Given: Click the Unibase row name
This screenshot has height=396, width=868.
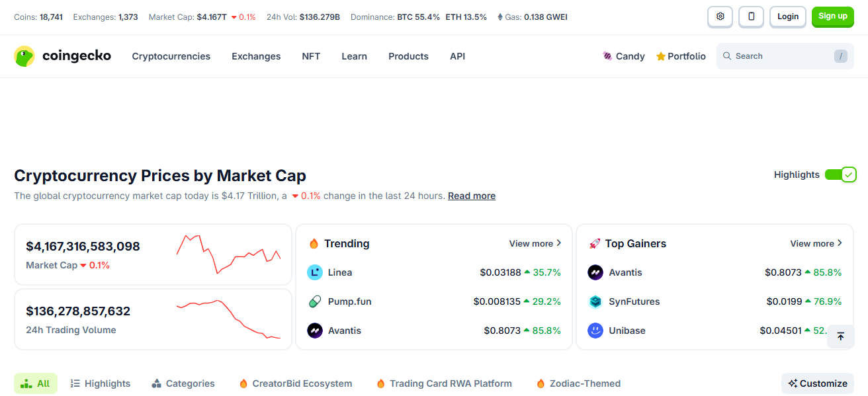Looking at the screenshot, I should point(627,331).
